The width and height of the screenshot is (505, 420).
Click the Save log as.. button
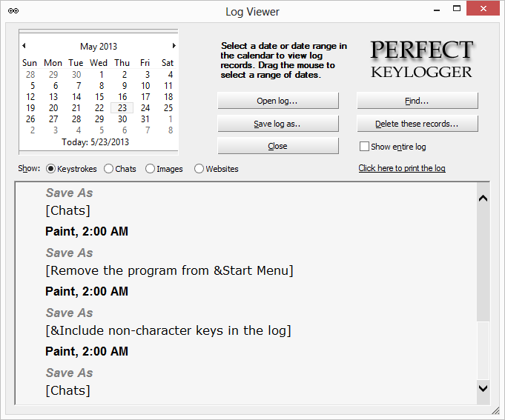point(277,124)
